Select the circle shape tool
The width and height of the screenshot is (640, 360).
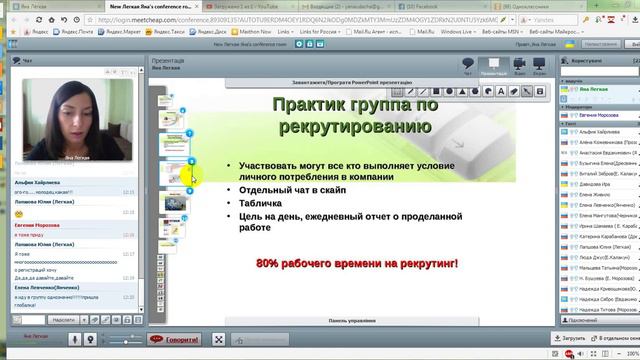[449, 92]
